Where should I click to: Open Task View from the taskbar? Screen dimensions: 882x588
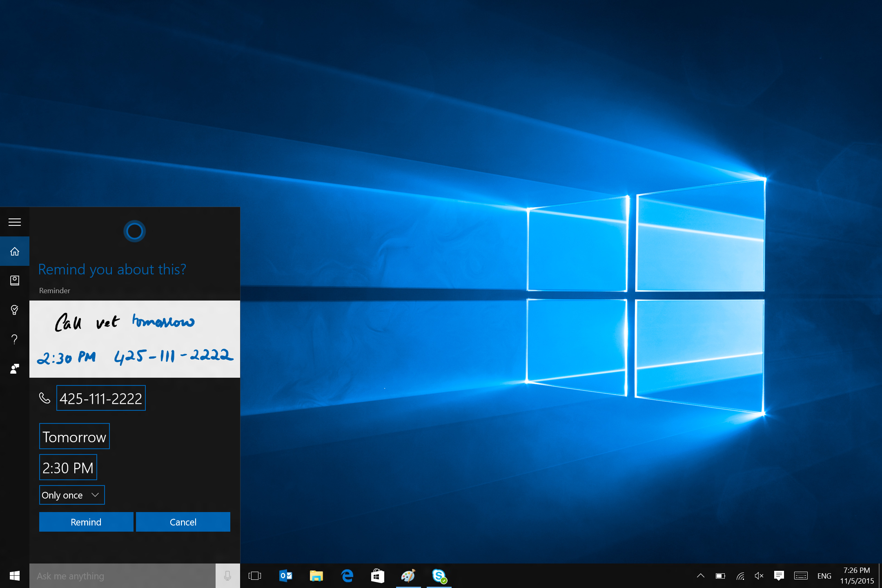(x=255, y=576)
